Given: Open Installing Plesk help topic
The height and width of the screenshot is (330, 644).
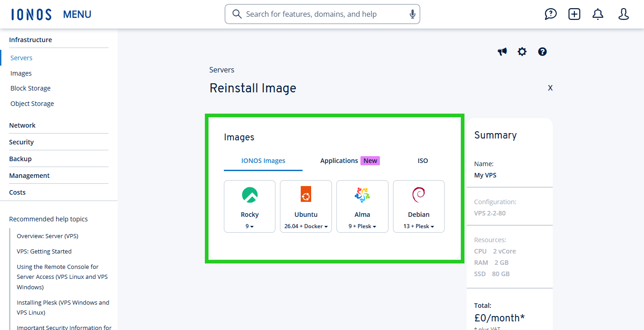Looking at the screenshot, I should point(63,307).
